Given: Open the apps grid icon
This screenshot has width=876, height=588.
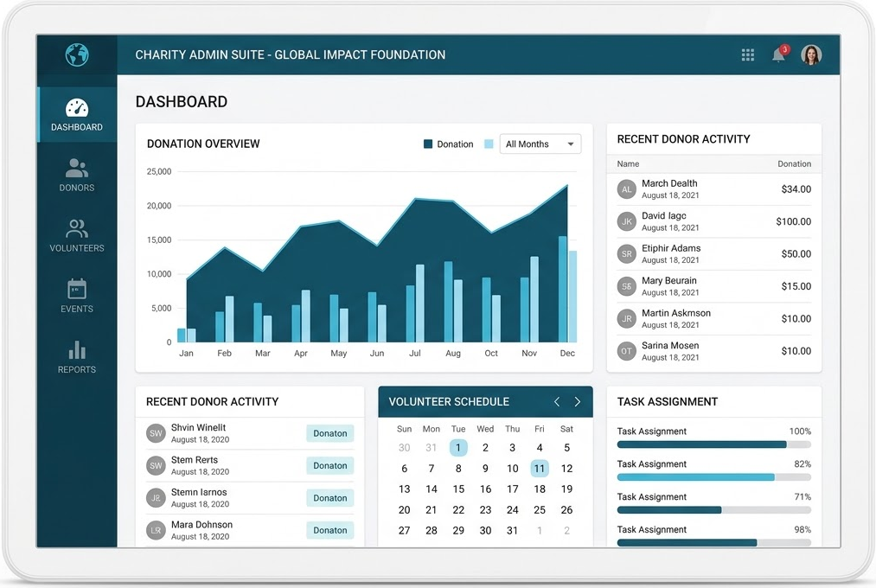Looking at the screenshot, I should pos(747,54).
